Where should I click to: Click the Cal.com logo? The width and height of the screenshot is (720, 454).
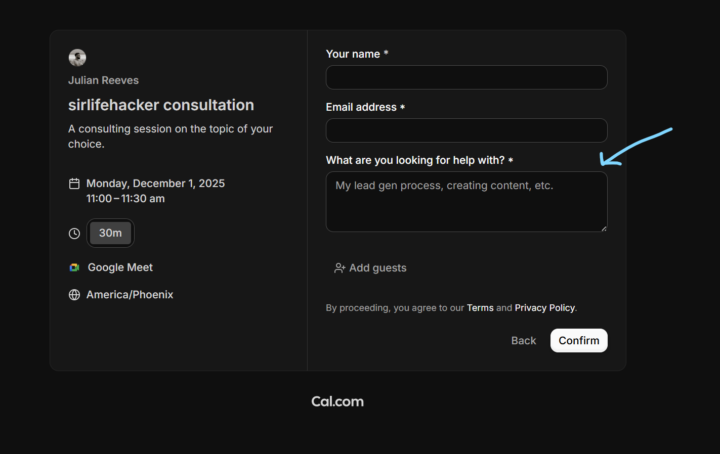(x=338, y=402)
